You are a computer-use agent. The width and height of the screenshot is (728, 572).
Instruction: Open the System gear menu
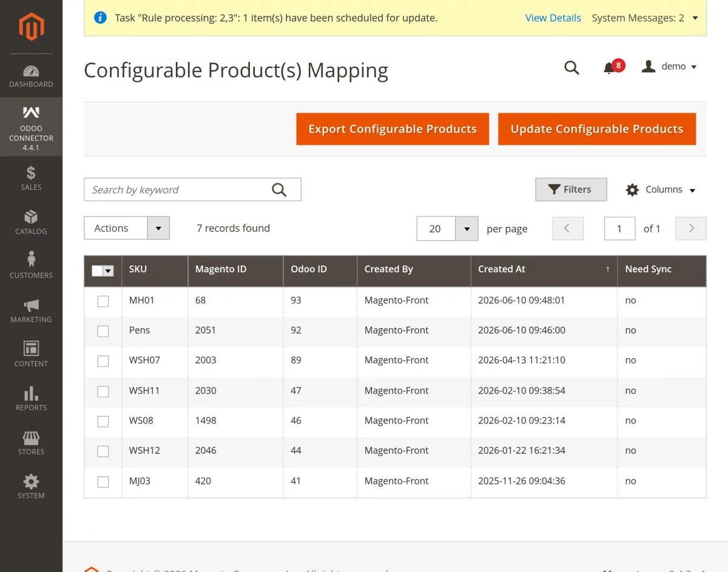(31, 487)
